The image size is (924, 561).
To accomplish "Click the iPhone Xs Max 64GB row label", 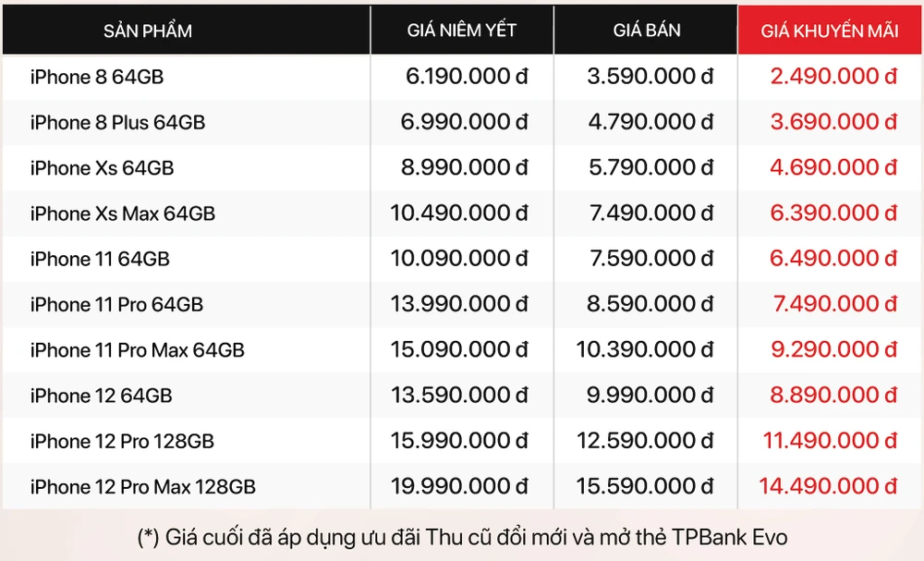I will coord(122,213).
